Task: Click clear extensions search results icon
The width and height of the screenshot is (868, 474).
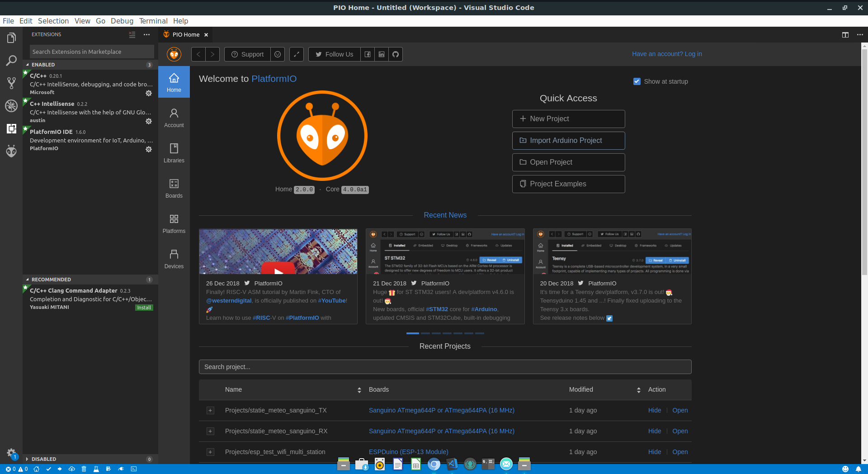Action: click(x=132, y=34)
